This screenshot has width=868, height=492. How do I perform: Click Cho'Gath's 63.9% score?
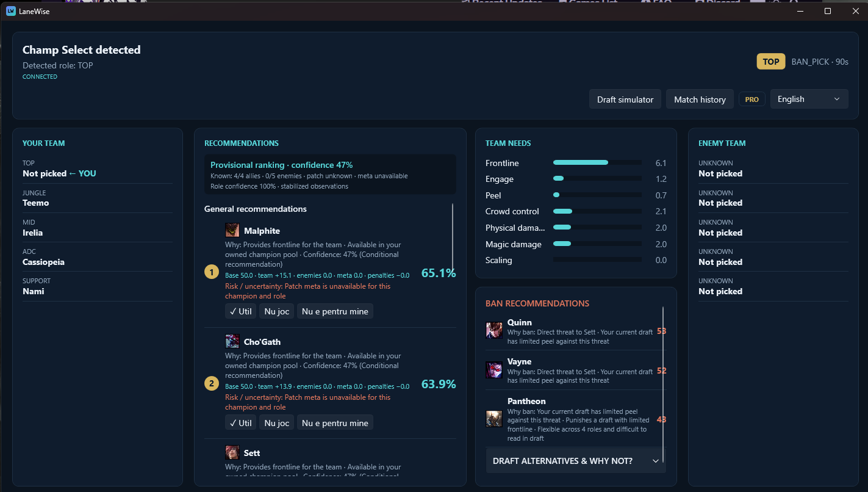click(439, 384)
